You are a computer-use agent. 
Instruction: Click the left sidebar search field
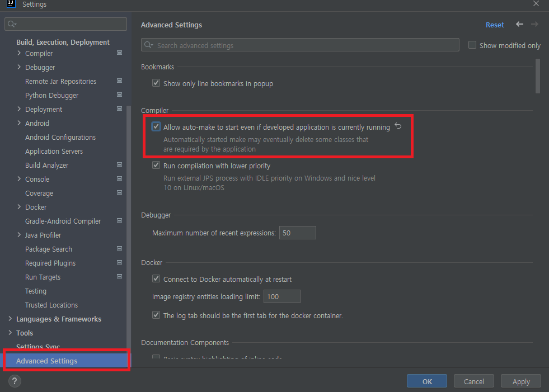[x=66, y=24]
